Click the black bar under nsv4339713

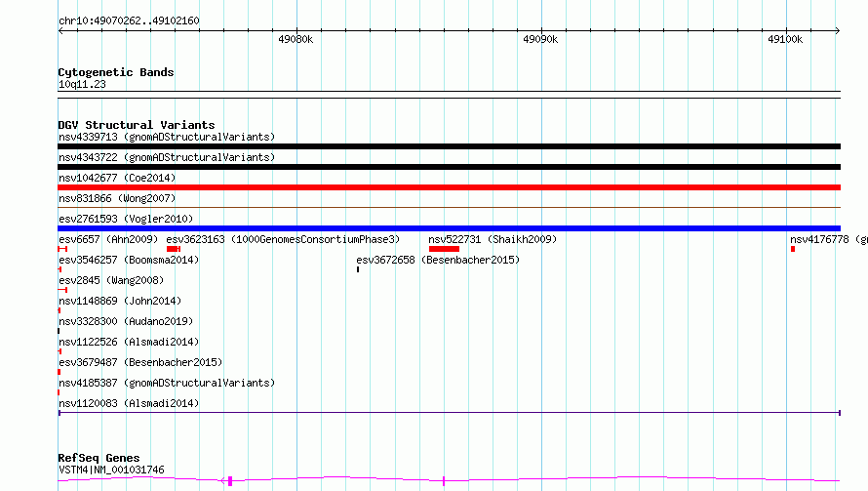click(x=449, y=146)
